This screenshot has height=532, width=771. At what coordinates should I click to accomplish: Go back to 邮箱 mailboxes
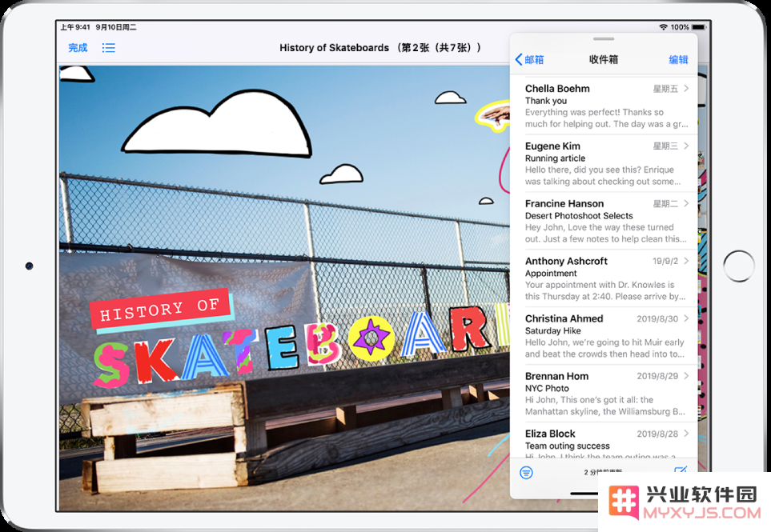pos(529,59)
